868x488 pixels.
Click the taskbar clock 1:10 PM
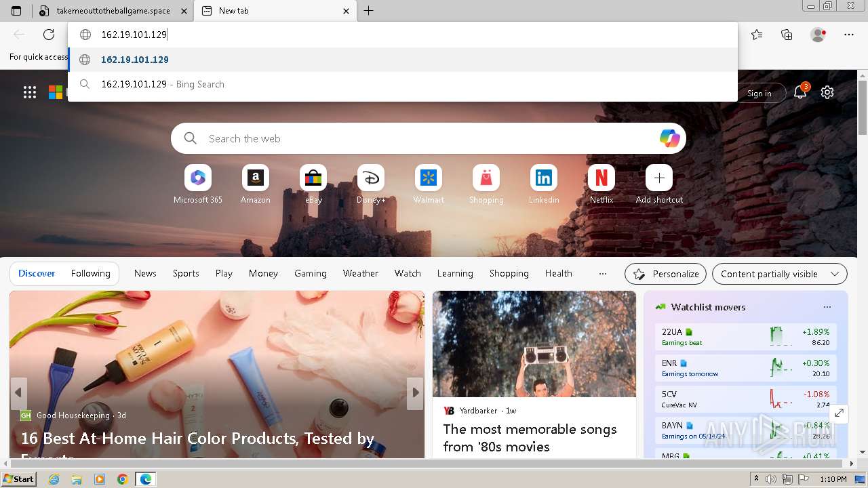(833, 479)
